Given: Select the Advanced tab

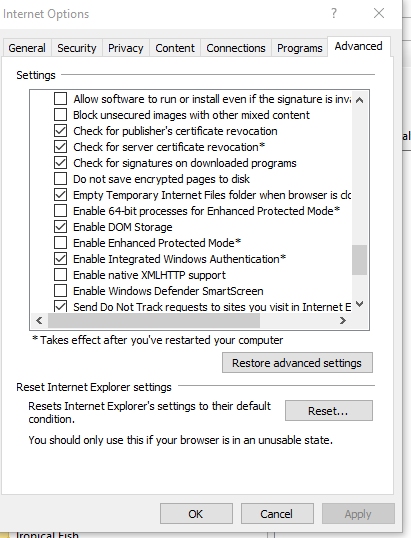Looking at the screenshot, I should pos(359,46).
